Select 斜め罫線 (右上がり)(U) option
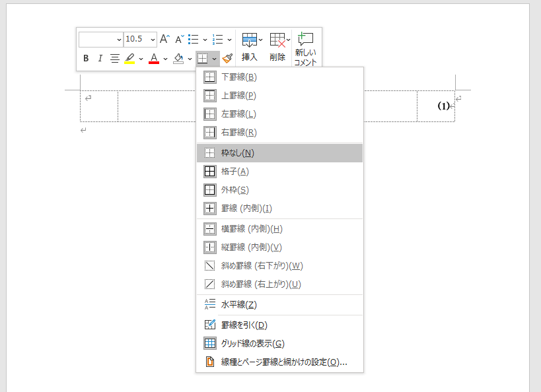This screenshot has height=392, width=541. point(279,284)
